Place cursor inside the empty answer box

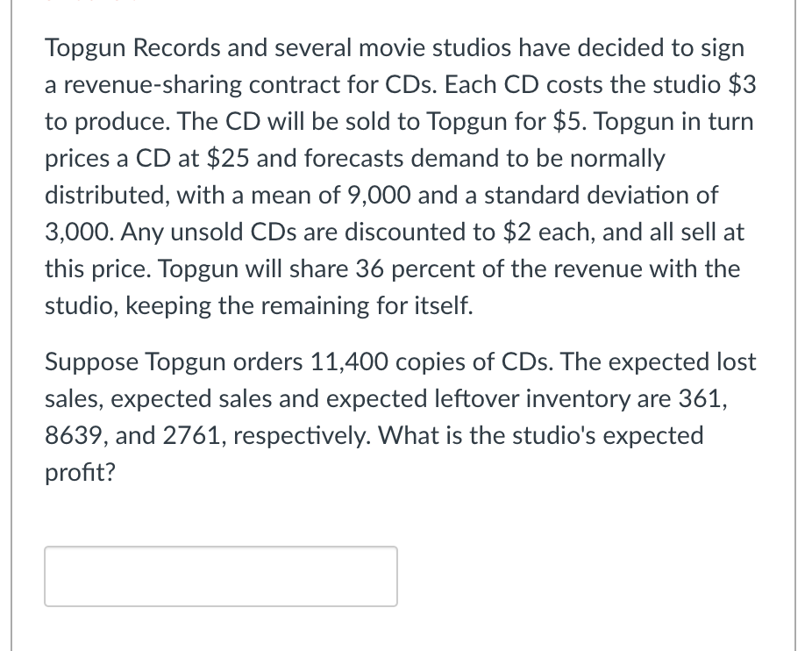pyautogui.click(x=220, y=576)
